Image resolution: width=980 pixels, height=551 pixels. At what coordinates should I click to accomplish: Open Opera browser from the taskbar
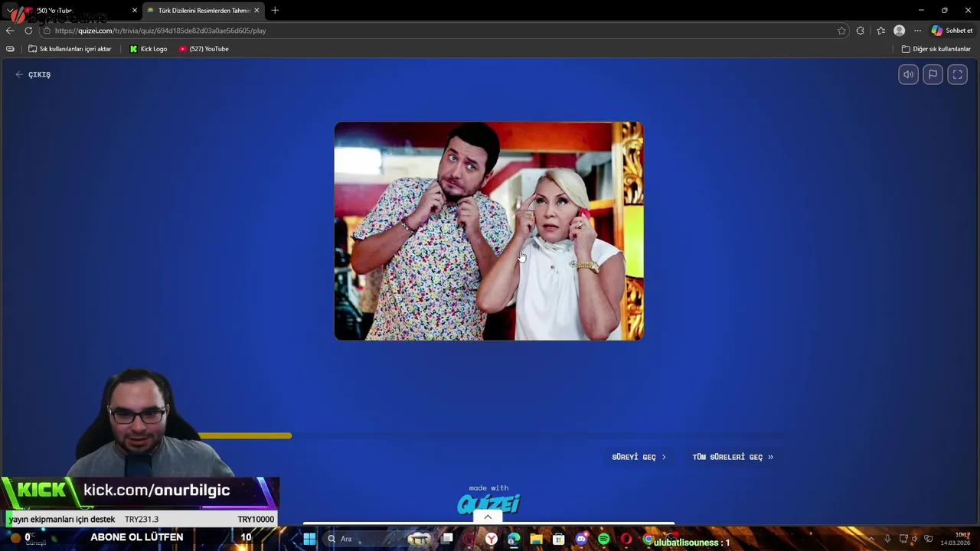(x=626, y=539)
